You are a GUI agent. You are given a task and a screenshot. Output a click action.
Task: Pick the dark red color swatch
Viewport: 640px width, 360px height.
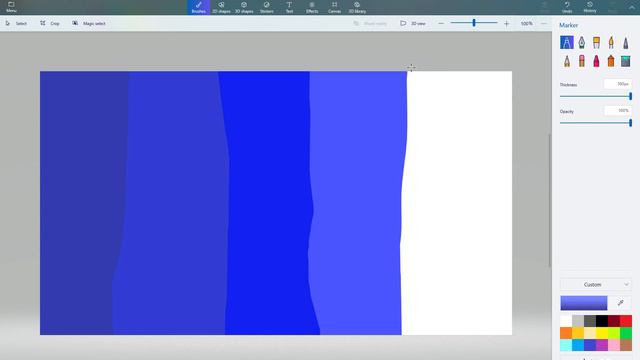[614, 321]
